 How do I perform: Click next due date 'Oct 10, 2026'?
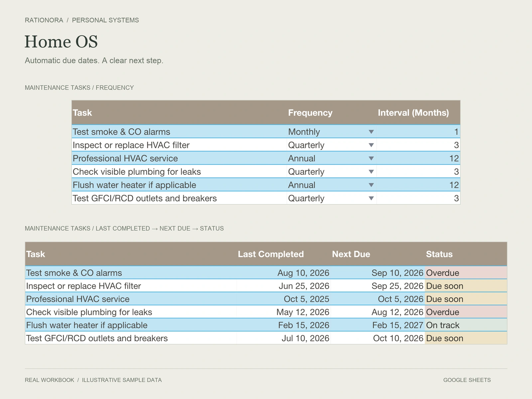point(378,338)
